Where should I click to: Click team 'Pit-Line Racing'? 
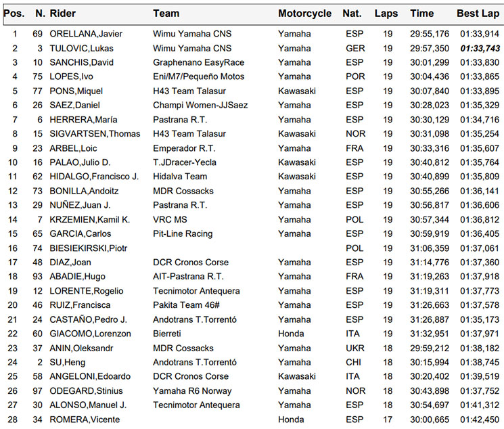[183, 234]
